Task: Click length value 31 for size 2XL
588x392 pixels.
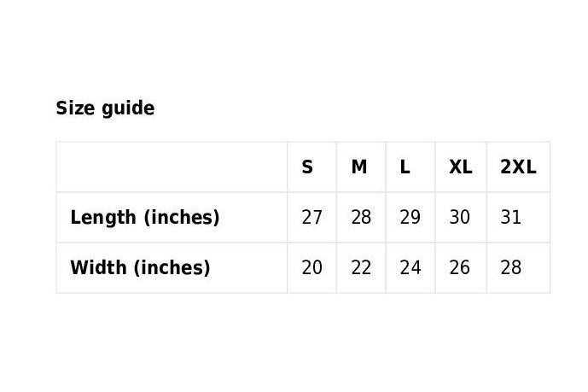Action: pyautogui.click(x=510, y=218)
